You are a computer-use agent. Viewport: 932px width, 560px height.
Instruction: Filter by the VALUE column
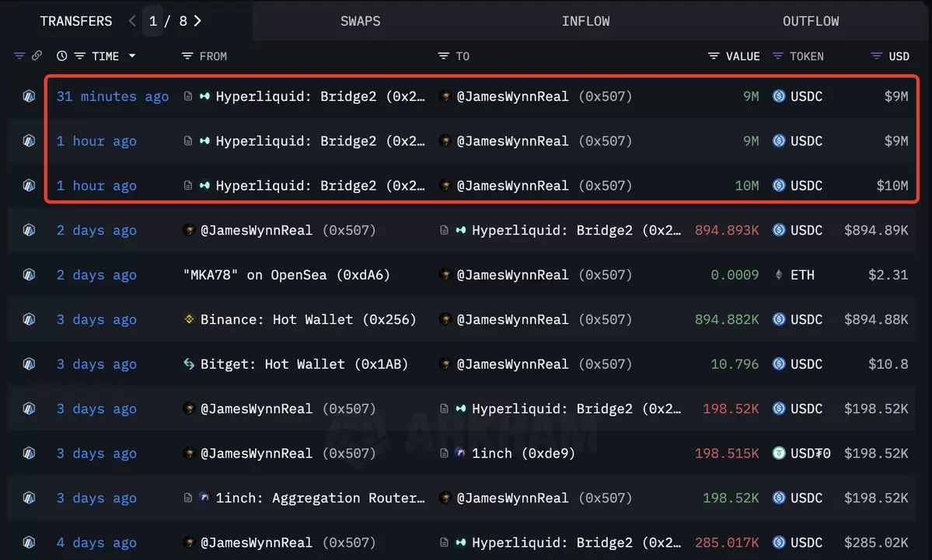tap(714, 56)
